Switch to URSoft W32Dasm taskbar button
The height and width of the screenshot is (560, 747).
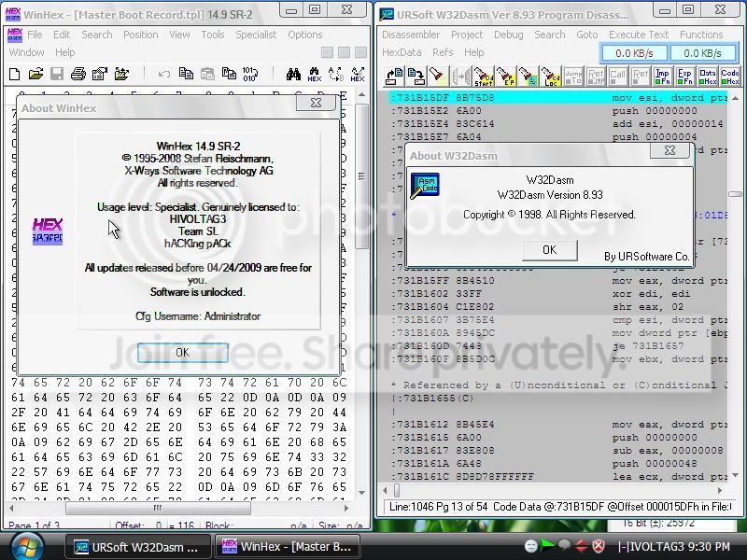coord(138,547)
